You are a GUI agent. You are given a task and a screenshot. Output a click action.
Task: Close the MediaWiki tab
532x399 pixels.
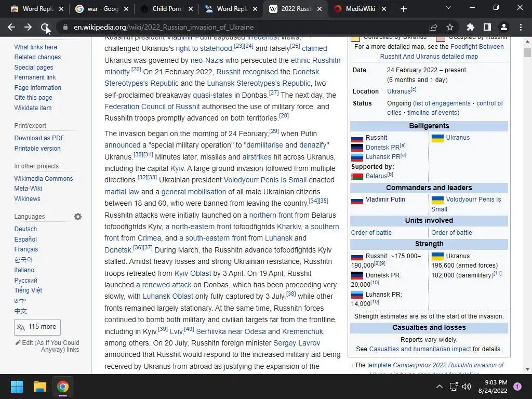point(384,9)
